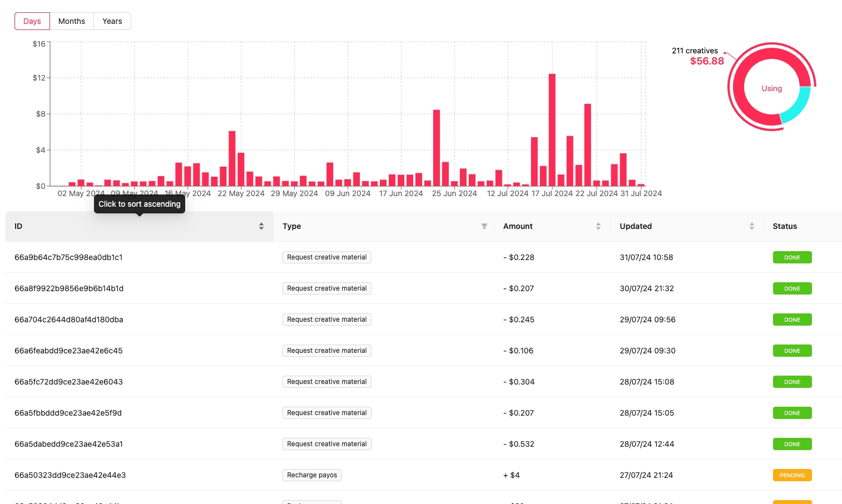Click the tallest bar near 17 Jul 2024

tap(552, 130)
